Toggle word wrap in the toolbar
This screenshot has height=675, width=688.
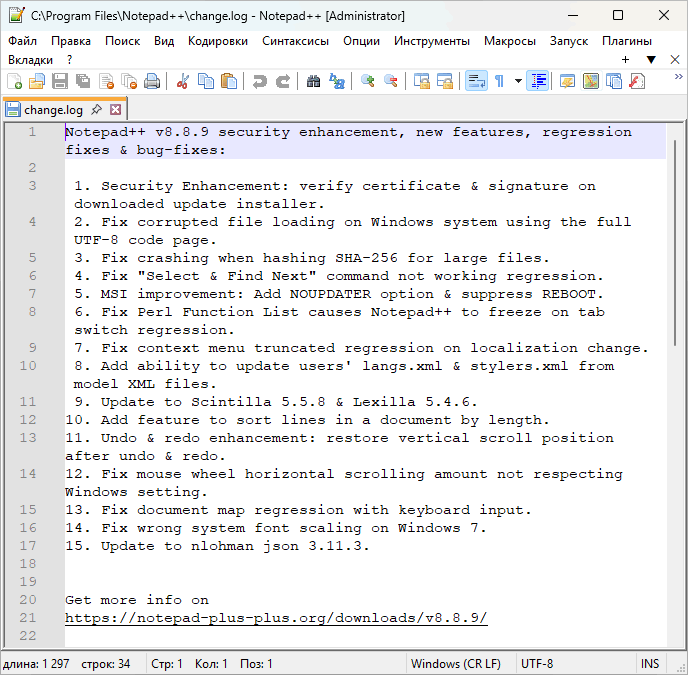click(x=476, y=81)
